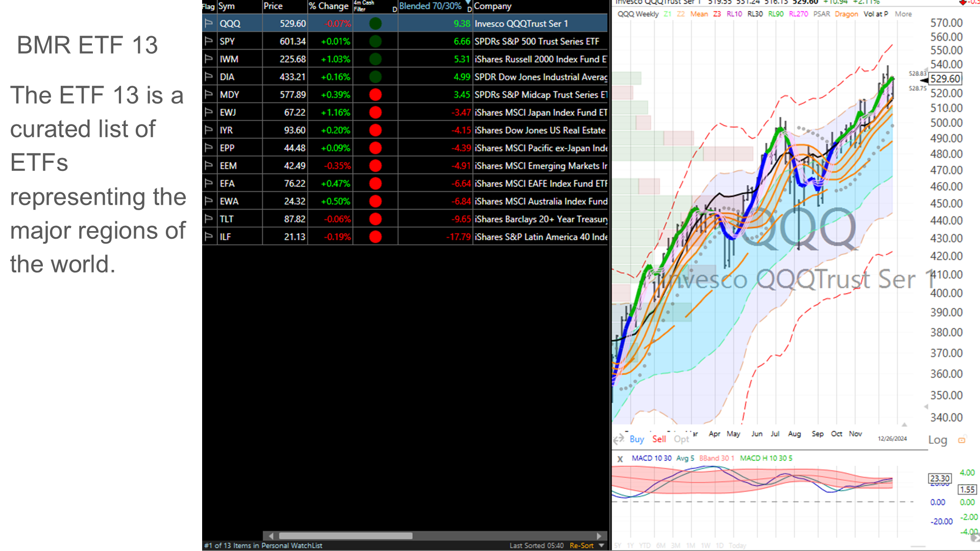Click the RL10 indicator label
This screenshot has width=980, height=551.
tap(735, 14)
